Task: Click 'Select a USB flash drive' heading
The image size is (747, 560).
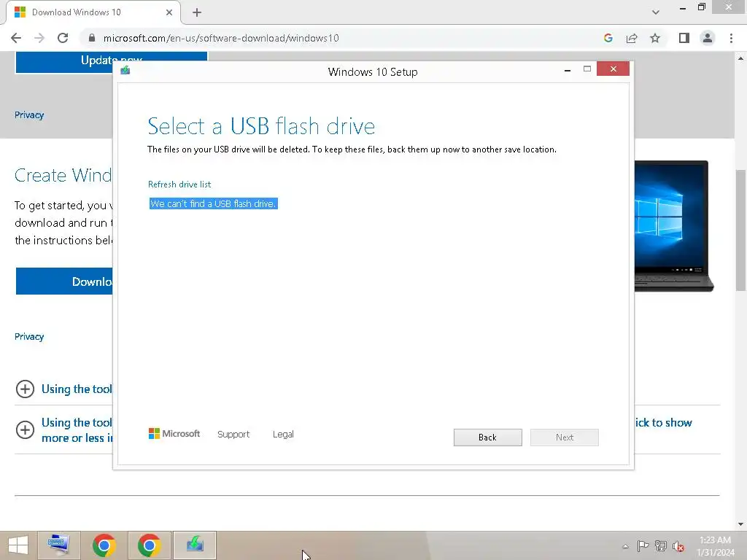Action: click(261, 126)
